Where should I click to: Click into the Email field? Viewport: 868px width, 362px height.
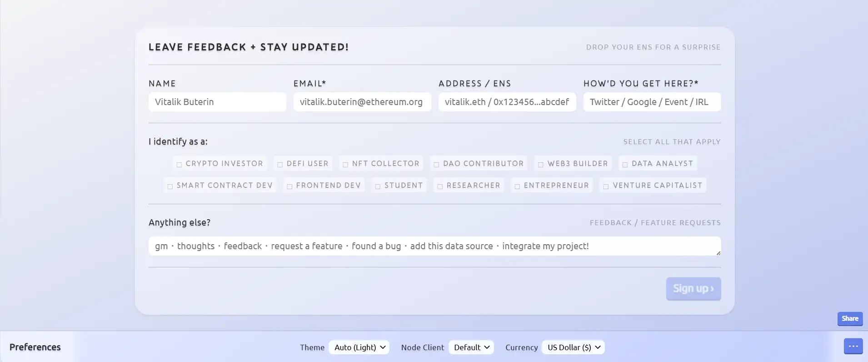[362, 102]
